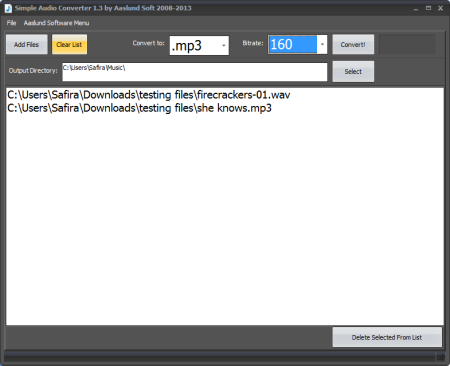Click the bitrate value 160 field
This screenshot has height=366, width=450.
292,44
